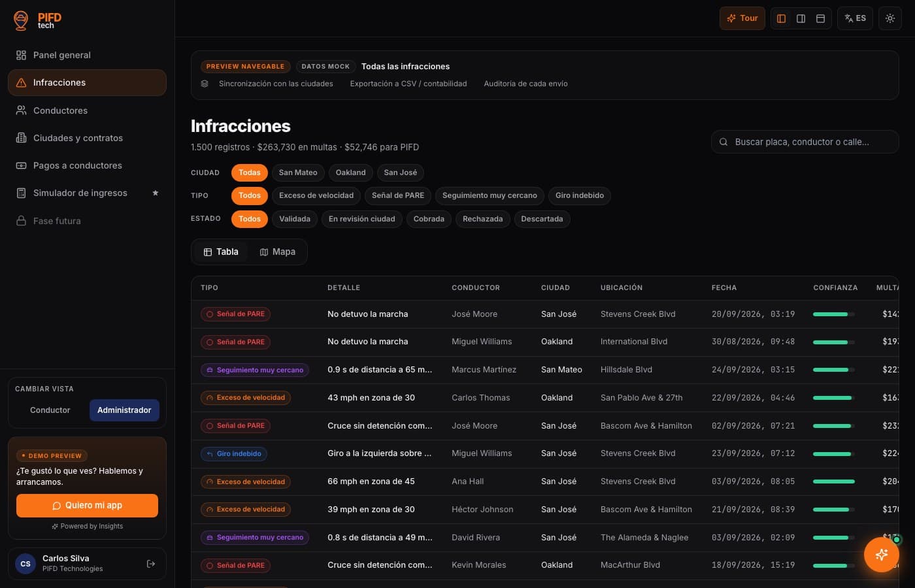Filter status by Descartada
This screenshot has height=588, width=915.
pos(542,219)
